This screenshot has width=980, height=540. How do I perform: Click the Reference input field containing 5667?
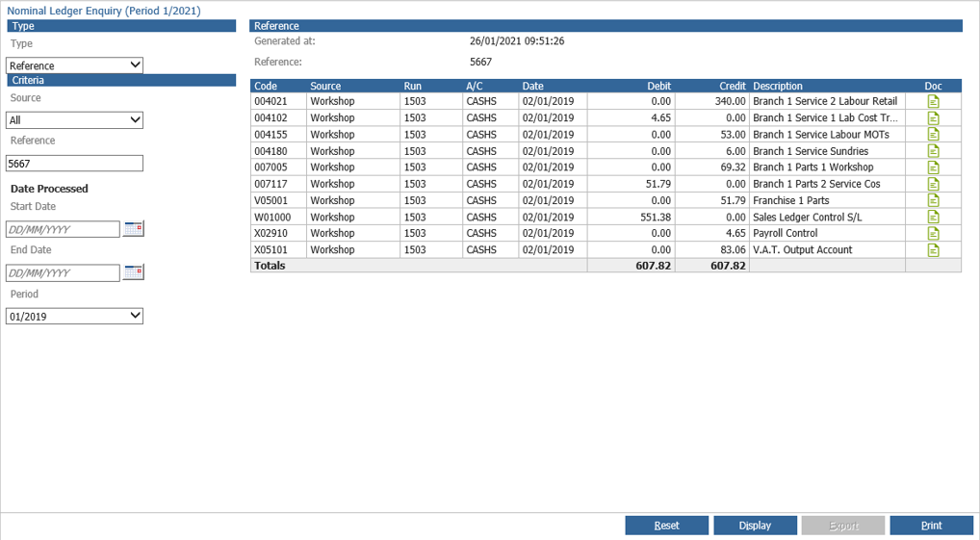(x=74, y=163)
